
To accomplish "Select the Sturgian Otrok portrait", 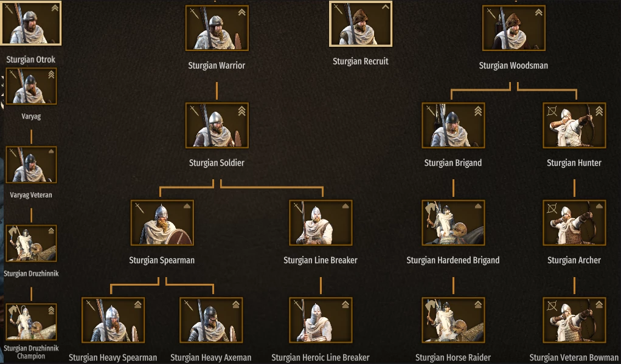I will tap(31, 22).
